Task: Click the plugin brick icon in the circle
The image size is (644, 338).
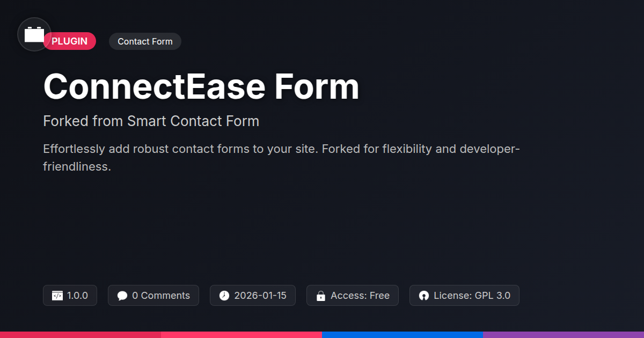Action: (34, 35)
